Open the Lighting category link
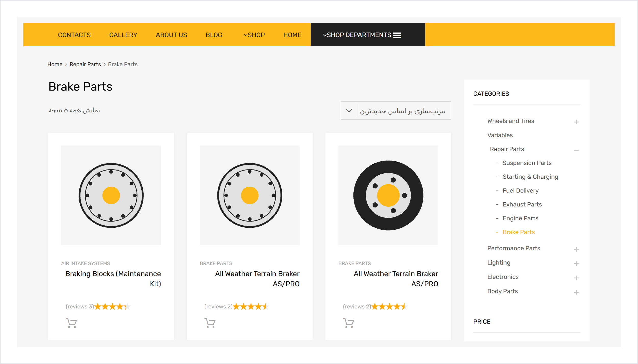 click(x=499, y=263)
